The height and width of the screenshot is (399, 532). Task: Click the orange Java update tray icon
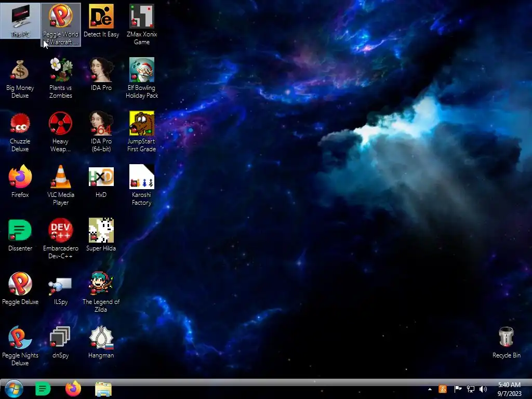pyautogui.click(x=443, y=389)
